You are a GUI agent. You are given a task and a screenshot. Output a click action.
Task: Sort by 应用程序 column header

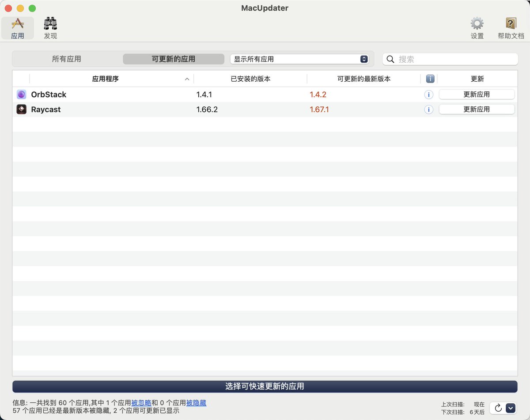click(x=105, y=79)
